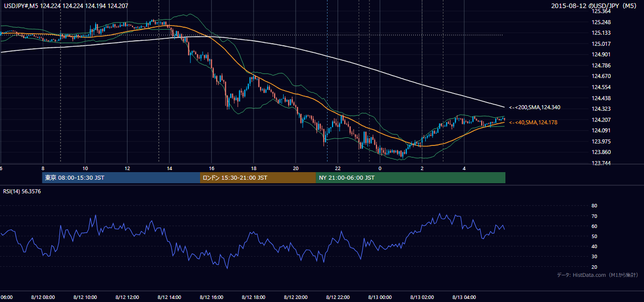Click hour label 16 under the price chart
The width and height of the screenshot is (644, 302).
click(x=212, y=168)
